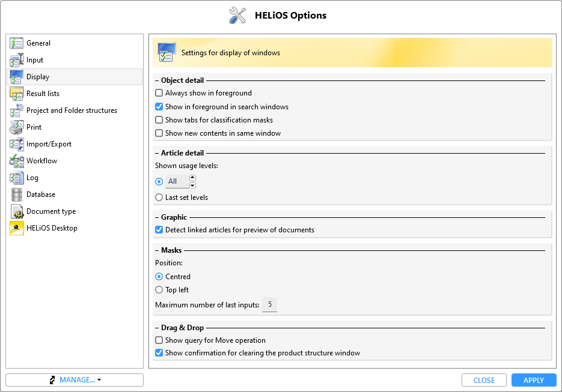Click the HELiOS Desktop icon
Image resolution: width=562 pixels, height=392 pixels.
click(x=17, y=228)
